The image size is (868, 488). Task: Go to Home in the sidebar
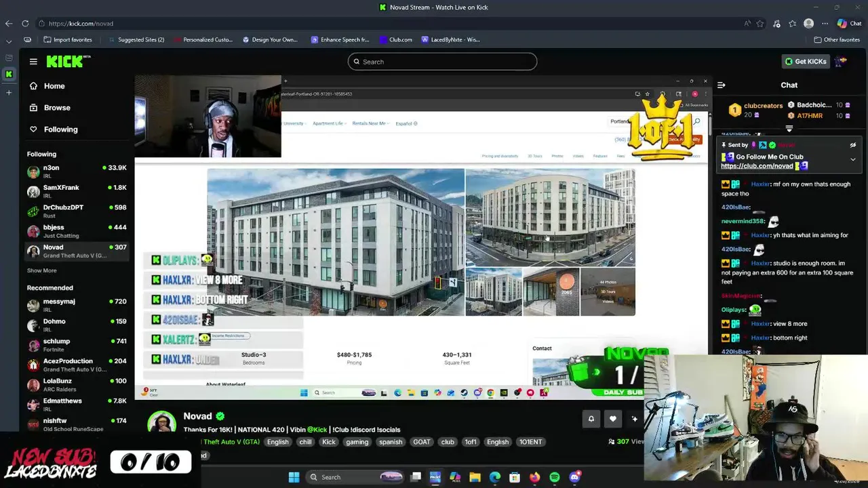[47, 86]
